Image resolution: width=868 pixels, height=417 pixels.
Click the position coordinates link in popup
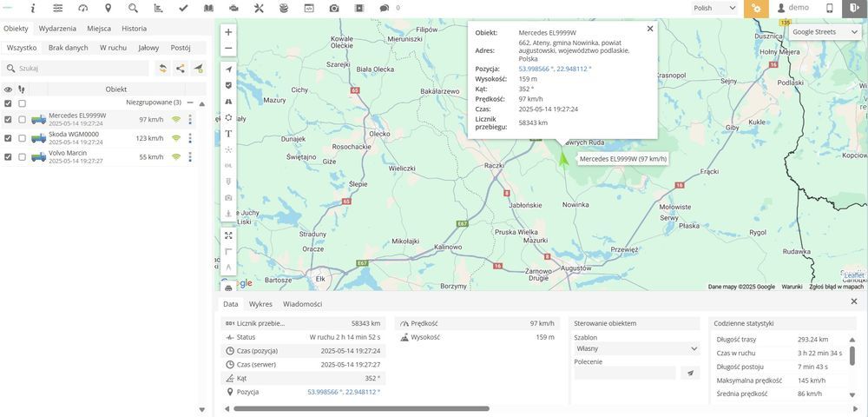click(x=555, y=69)
